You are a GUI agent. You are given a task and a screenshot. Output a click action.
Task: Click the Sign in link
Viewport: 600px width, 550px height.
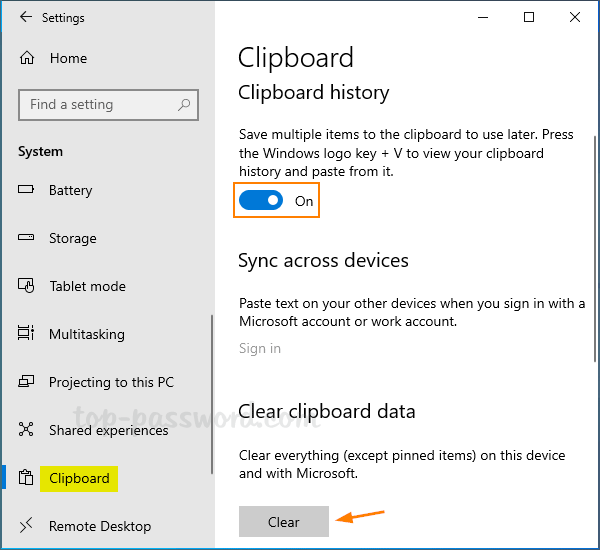[x=260, y=348]
